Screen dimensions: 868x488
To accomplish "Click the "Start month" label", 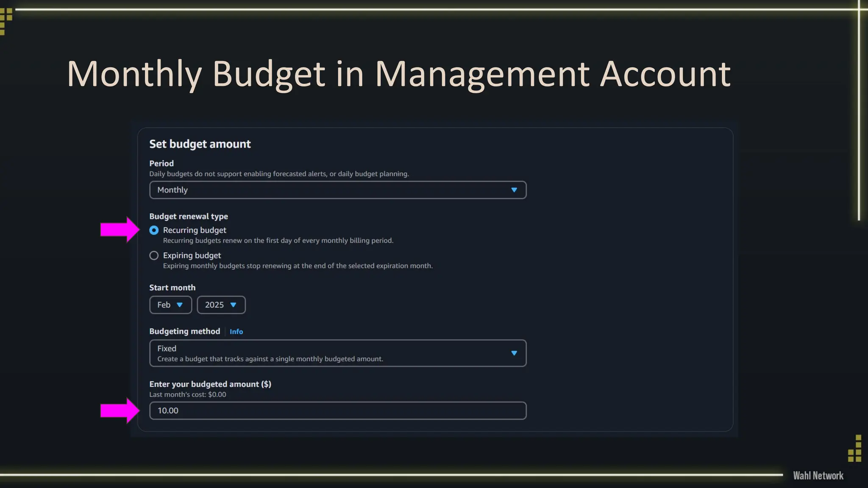I will (x=172, y=288).
